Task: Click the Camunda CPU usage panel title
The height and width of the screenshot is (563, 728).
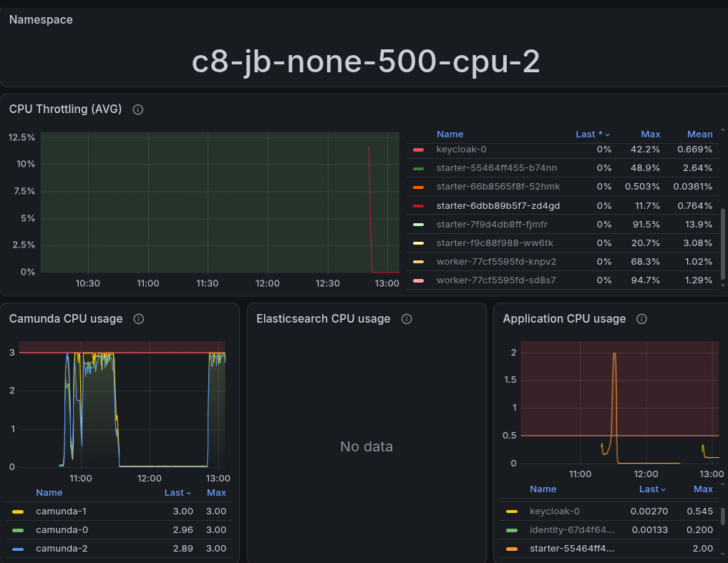Action: pyautogui.click(x=66, y=319)
